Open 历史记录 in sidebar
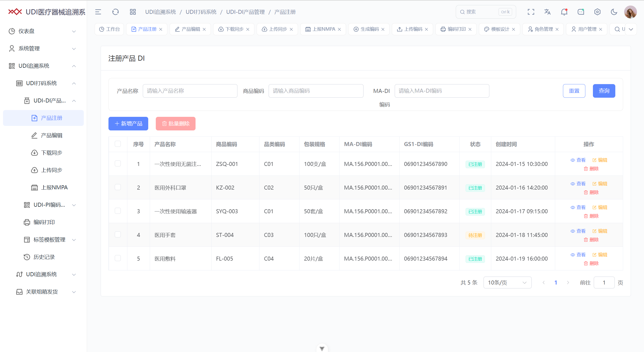Image resolution: width=644 pixels, height=352 pixels. (x=43, y=257)
